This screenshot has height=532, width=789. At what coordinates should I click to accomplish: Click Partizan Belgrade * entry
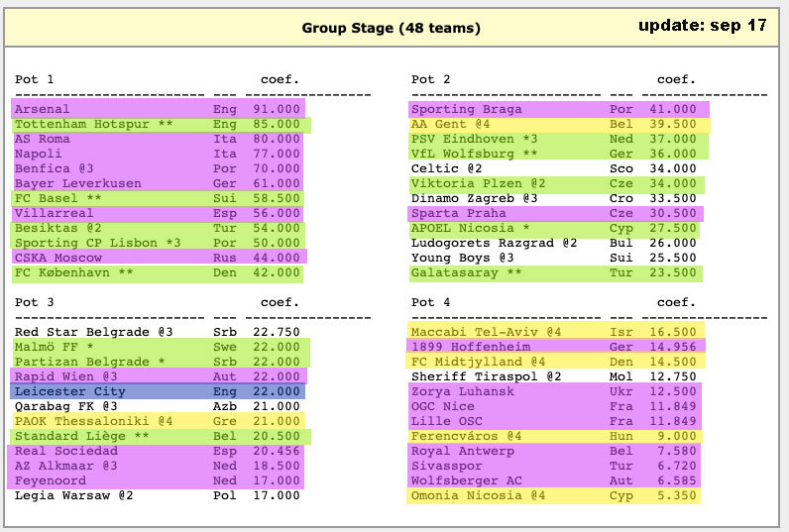click(x=160, y=362)
